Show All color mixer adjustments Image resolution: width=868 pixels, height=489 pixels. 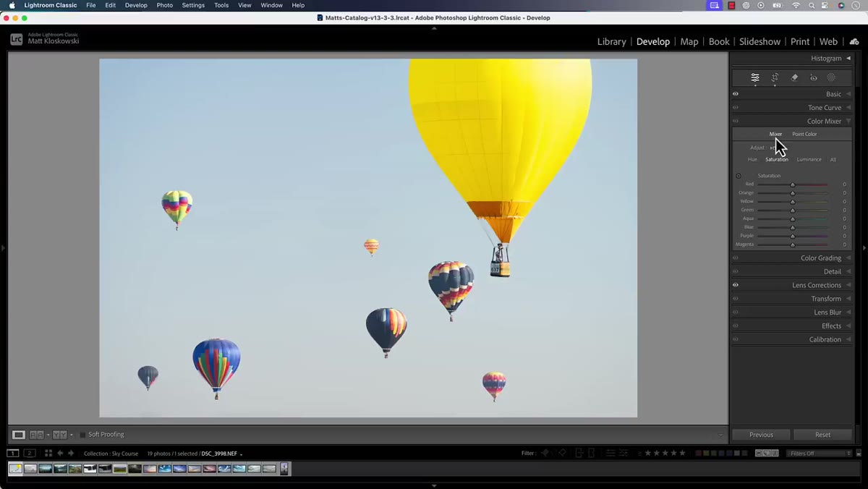point(833,159)
